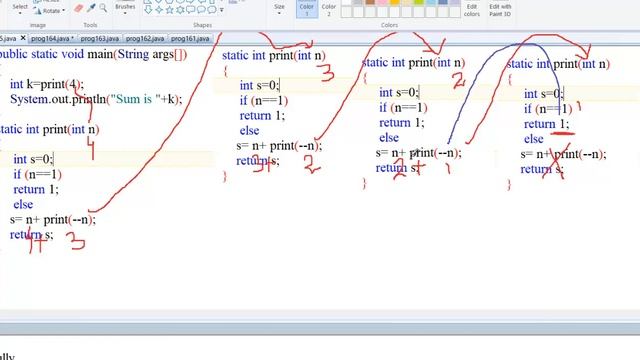This screenshot has height=360, width=640.
Task: Open the Select dropdown
Action: point(20,9)
